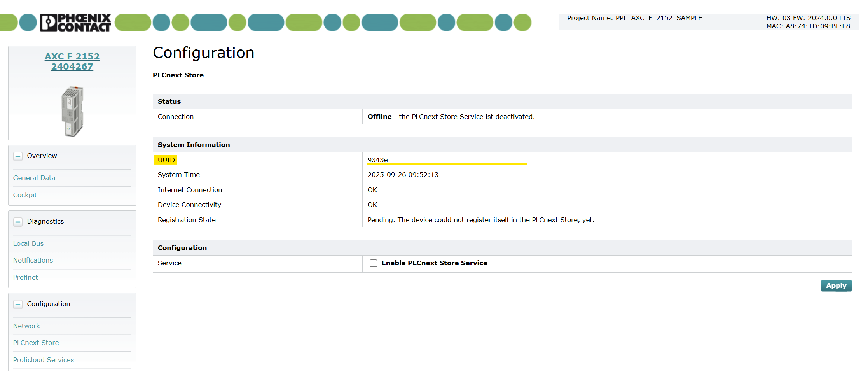Open Profinet diagnostics
Image resolution: width=868 pixels, height=371 pixels.
[x=26, y=277]
